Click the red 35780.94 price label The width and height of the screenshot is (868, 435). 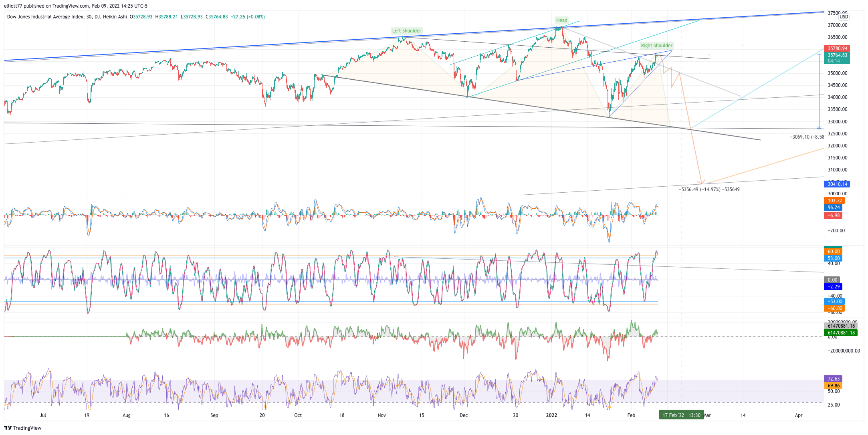click(x=837, y=48)
